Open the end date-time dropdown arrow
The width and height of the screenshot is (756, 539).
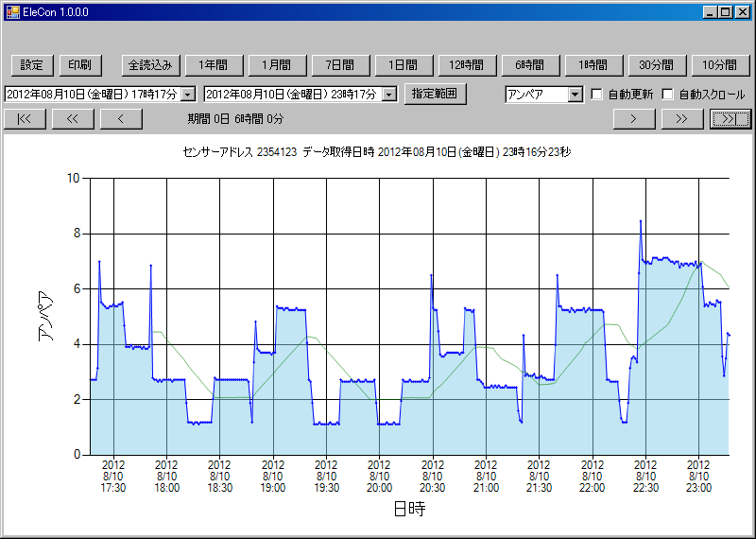[x=388, y=95]
